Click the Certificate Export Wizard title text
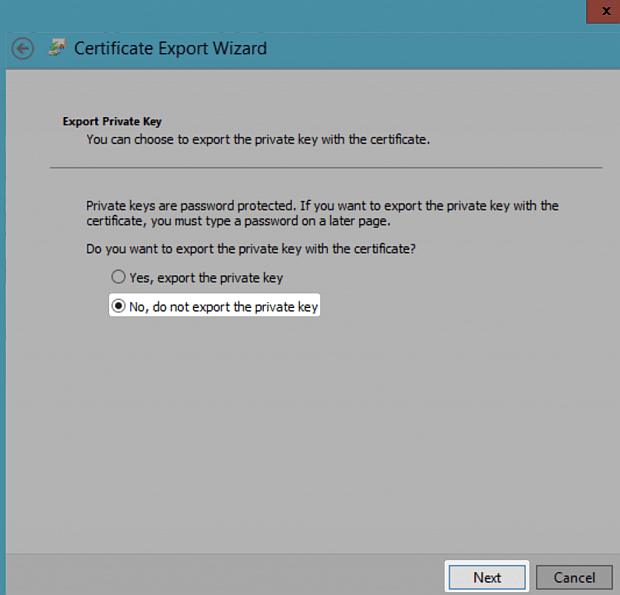Viewport: 620px width, 595px height. [x=170, y=48]
